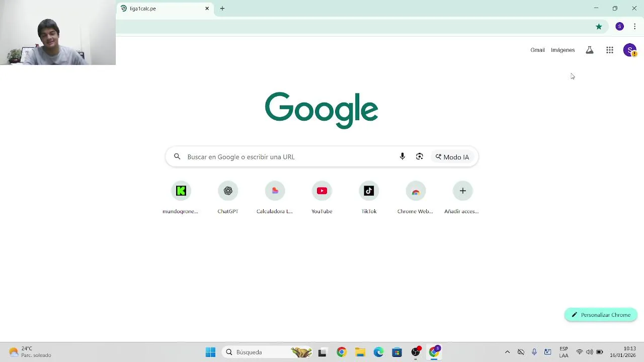Open Microsoft Store from the taskbar

tap(397, 352)
